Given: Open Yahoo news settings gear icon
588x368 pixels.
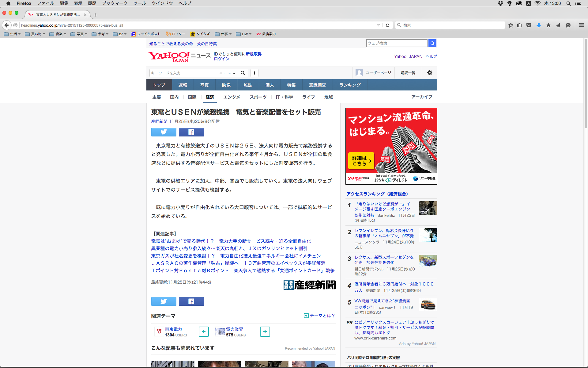Looking at the screenshot, I should click(x=429, y=73).
